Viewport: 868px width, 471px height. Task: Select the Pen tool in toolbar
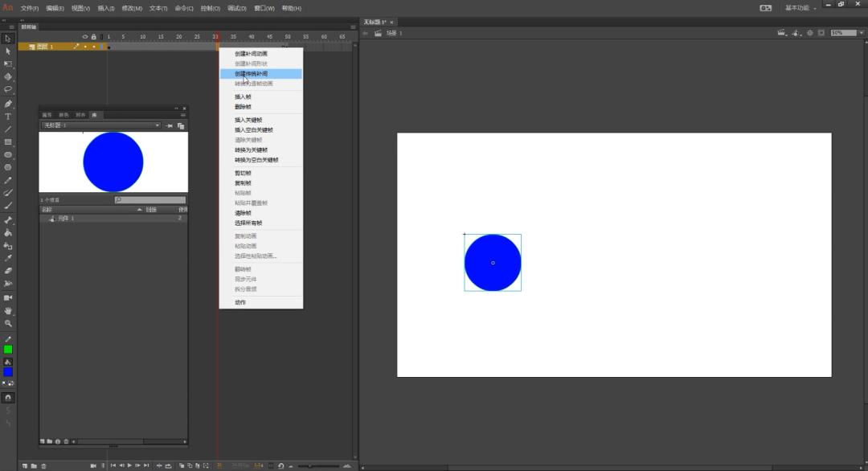8,104
